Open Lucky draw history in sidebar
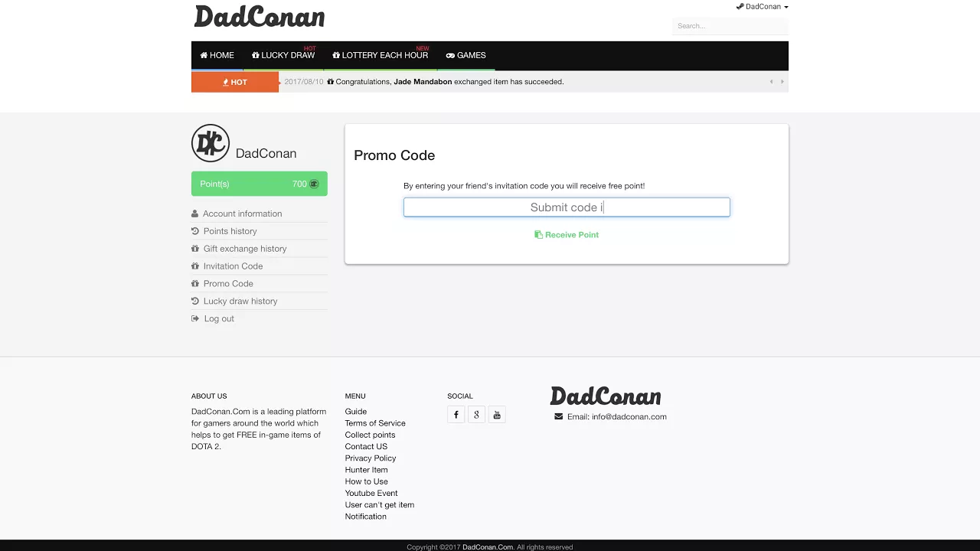Screen dimensions: 980x551 240,302
